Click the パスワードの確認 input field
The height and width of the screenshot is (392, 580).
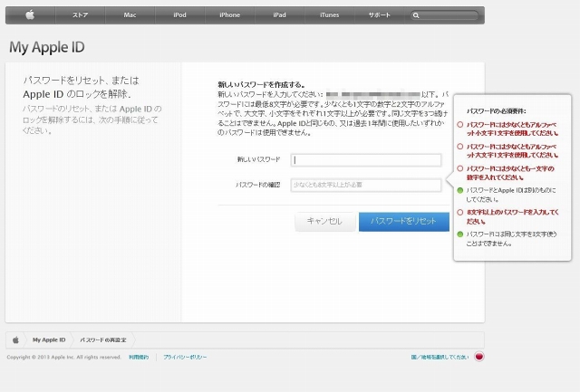click(x=366, y=185)
